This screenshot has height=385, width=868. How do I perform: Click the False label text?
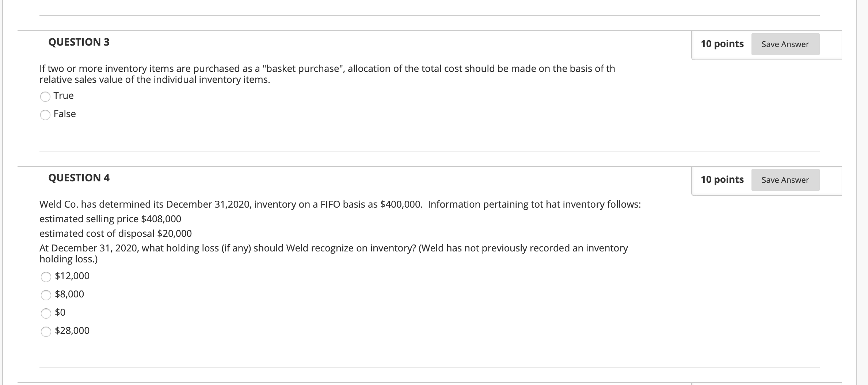[x=64, y=114]
